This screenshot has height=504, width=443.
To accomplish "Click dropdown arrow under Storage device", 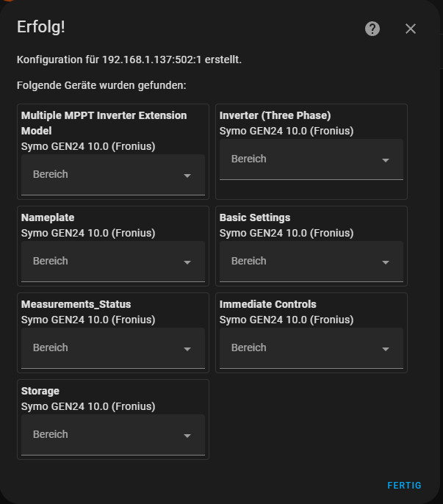I will pos(187,436).
